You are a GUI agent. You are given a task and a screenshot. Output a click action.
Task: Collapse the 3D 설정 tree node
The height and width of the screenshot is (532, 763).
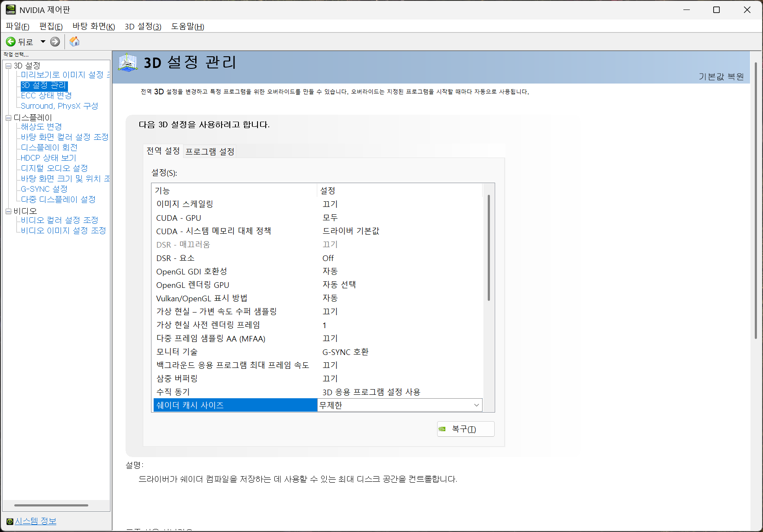[8, 66]
